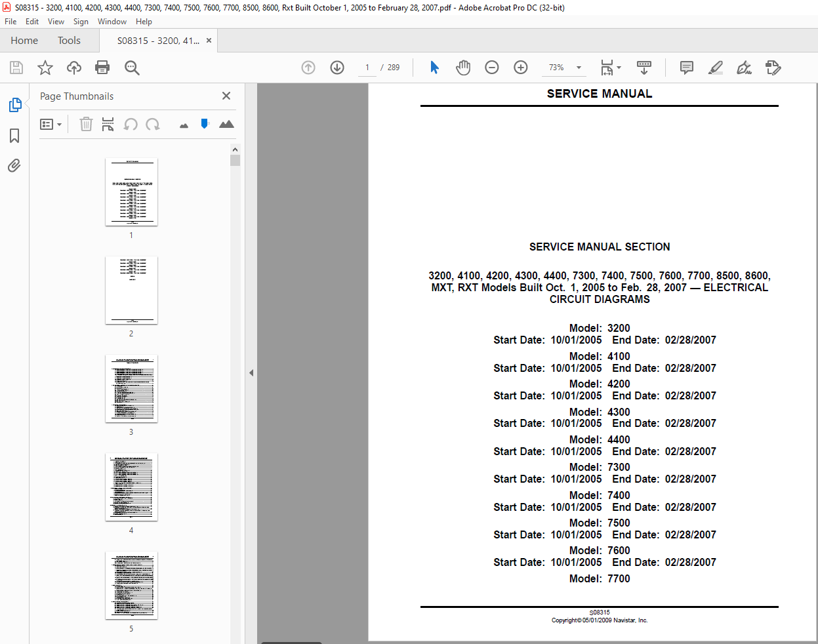The image size is (818, 644).
Task: Go to previous page arrow
Action: click(x=308, y=68)
